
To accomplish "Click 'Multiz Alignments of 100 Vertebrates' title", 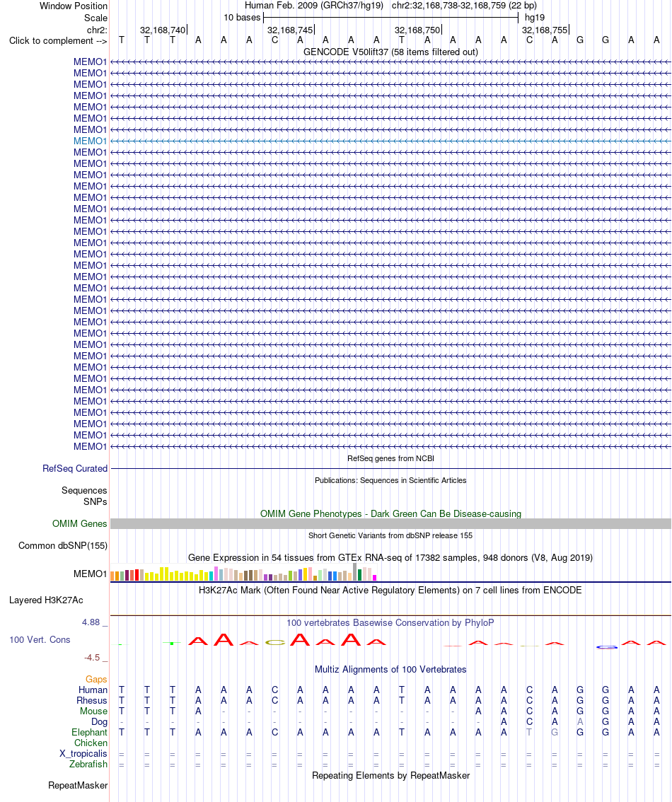I will pyautogui.click(x=390, y=669).
